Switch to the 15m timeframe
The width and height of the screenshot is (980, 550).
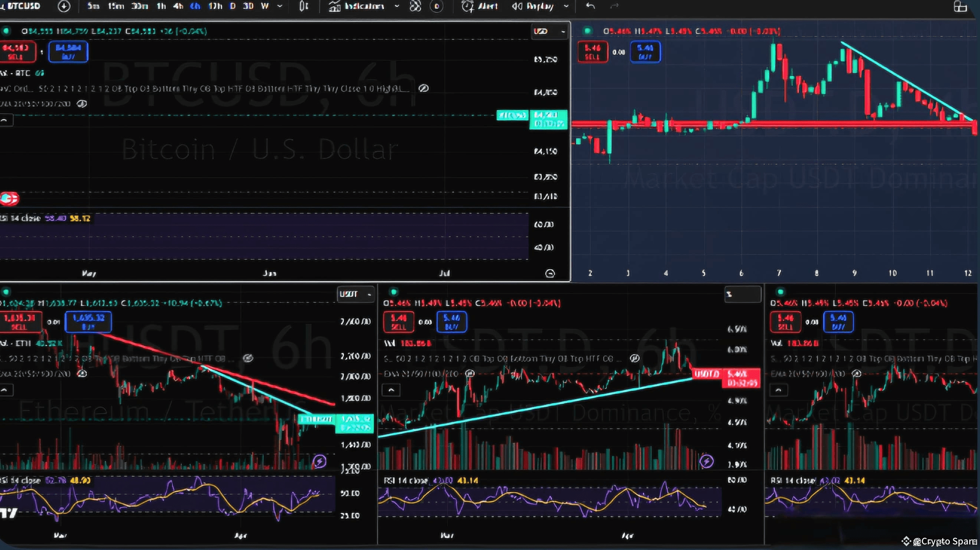tap(116, 6)
